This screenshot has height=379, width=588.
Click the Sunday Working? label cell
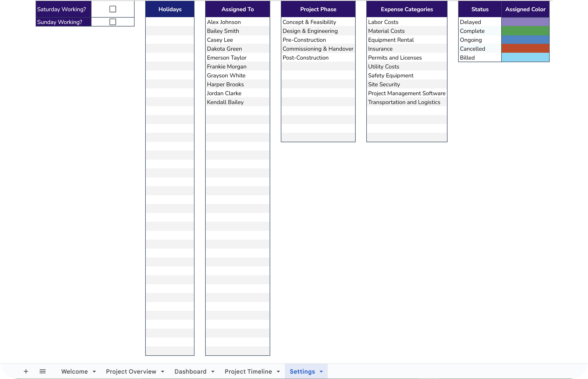pos(63,22)
